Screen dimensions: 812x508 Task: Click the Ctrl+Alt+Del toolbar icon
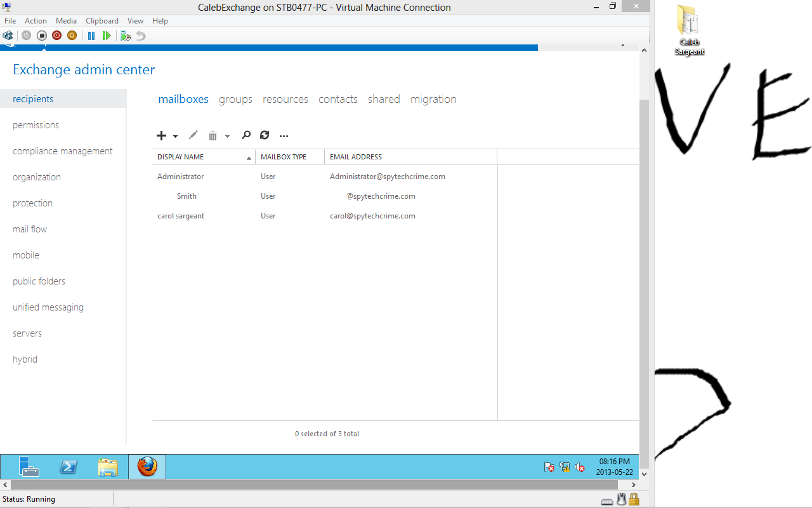click(x=8, y=36)
